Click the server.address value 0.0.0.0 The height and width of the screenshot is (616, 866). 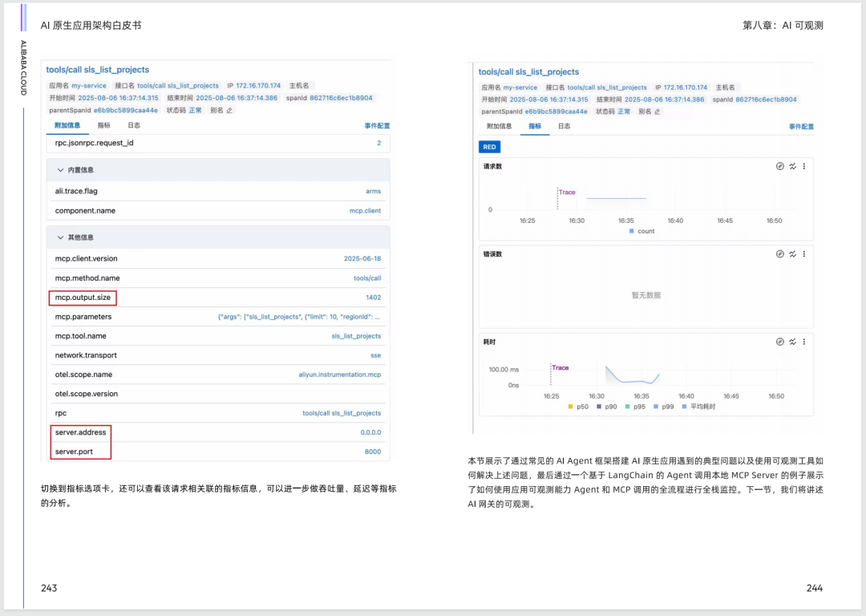(370, 432)
